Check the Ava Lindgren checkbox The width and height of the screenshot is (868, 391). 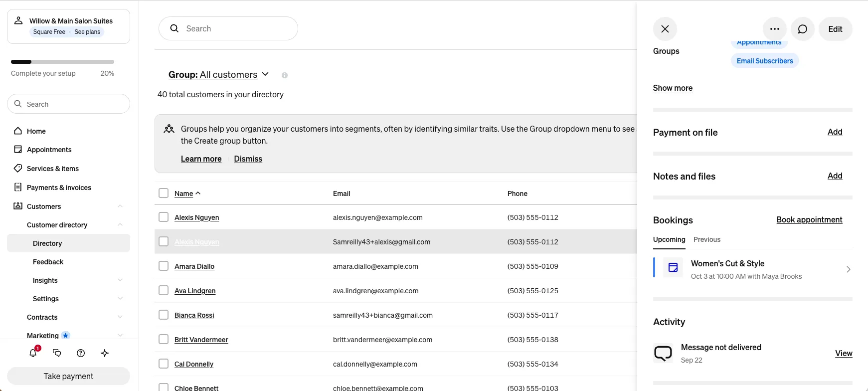164,290
